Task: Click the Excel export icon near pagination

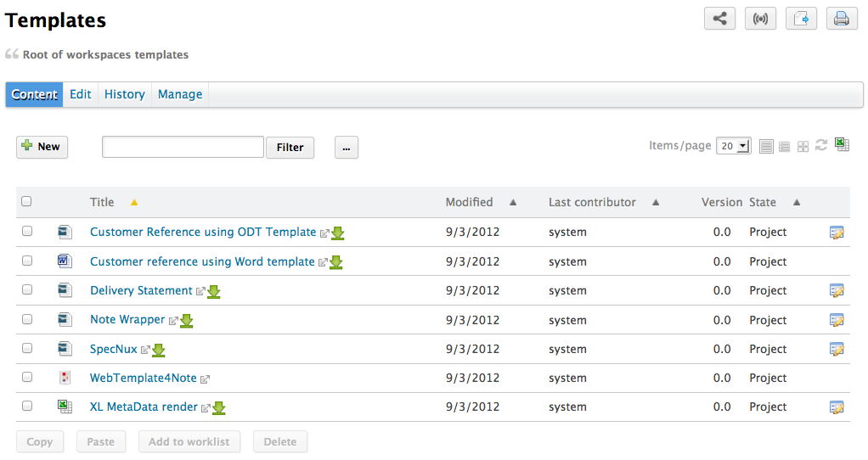Action: click(842, 145)
